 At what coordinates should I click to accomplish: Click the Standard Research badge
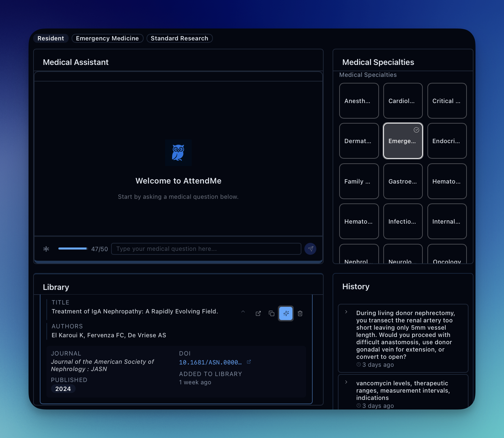pos(179,38)
